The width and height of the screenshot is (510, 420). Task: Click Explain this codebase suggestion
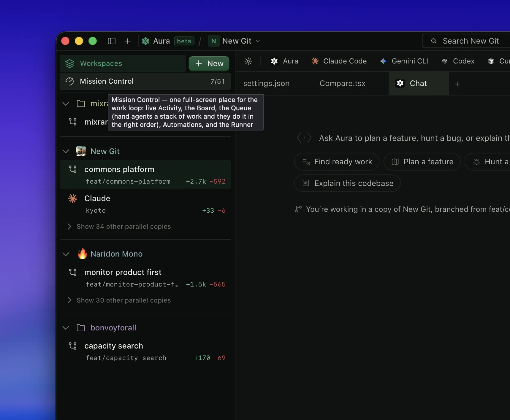347,183
